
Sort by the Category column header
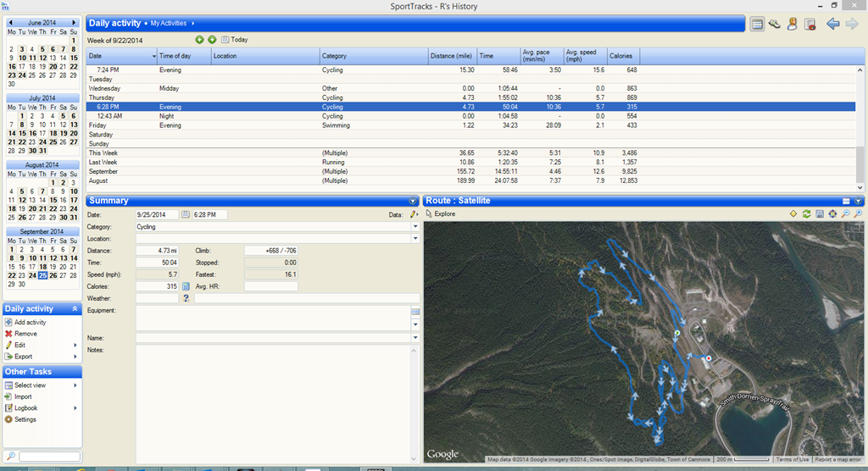[x=374, y=56]
